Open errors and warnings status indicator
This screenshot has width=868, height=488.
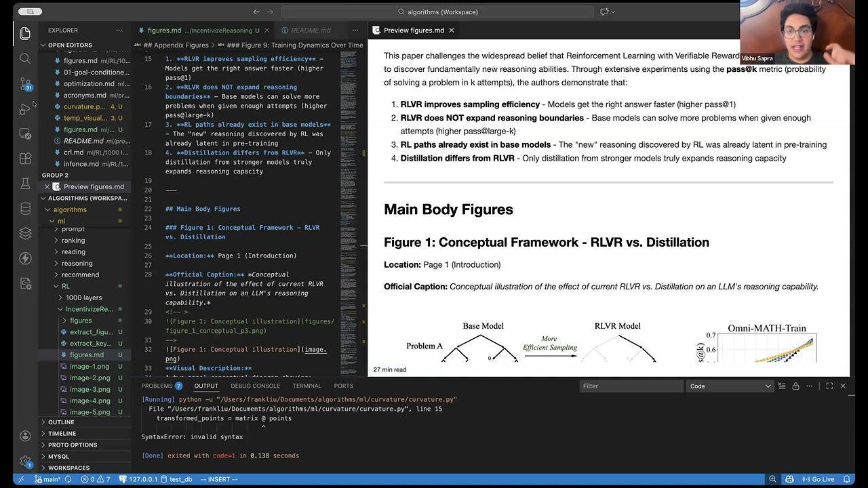(96, 479)
